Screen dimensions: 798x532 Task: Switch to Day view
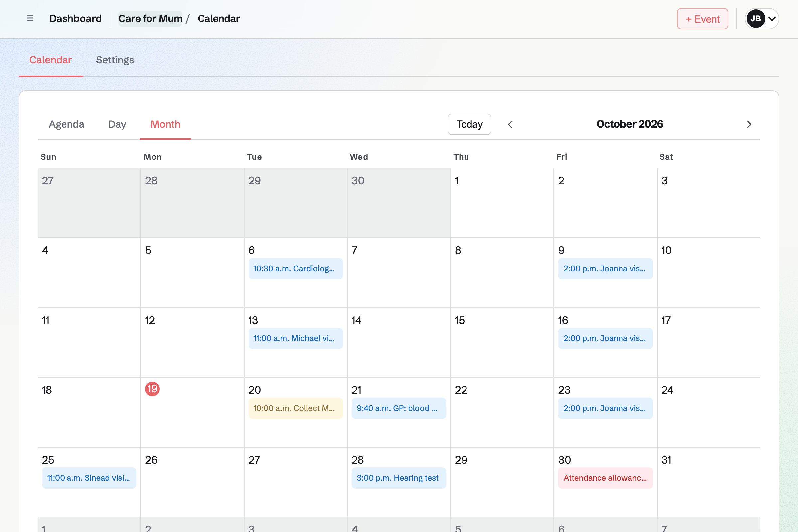[x=117, y=124]
